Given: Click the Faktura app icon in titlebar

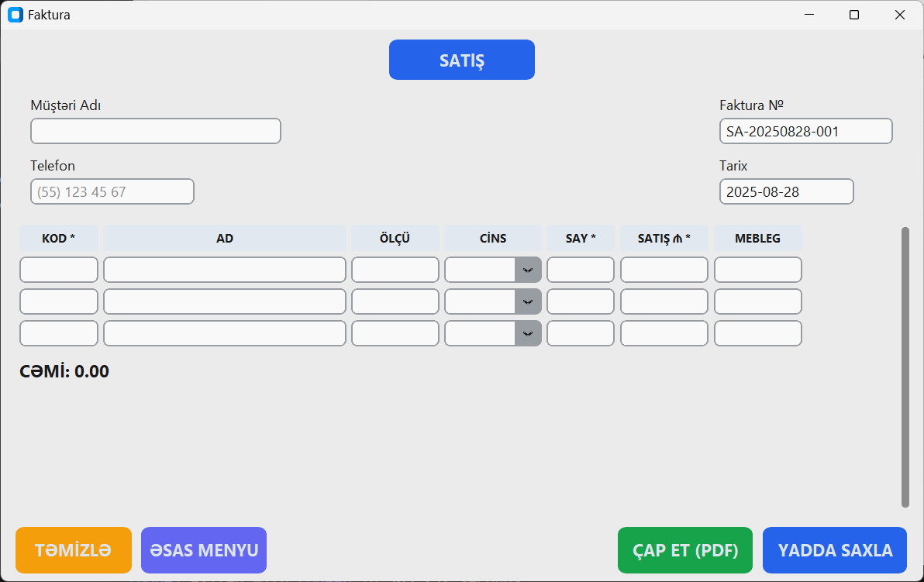Looking at the screenshot, I should point(16,15).
